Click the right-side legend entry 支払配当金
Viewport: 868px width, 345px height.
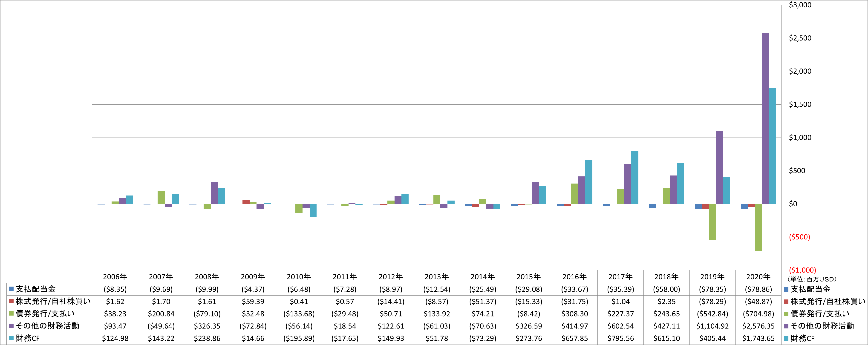[x=807, y=289]
